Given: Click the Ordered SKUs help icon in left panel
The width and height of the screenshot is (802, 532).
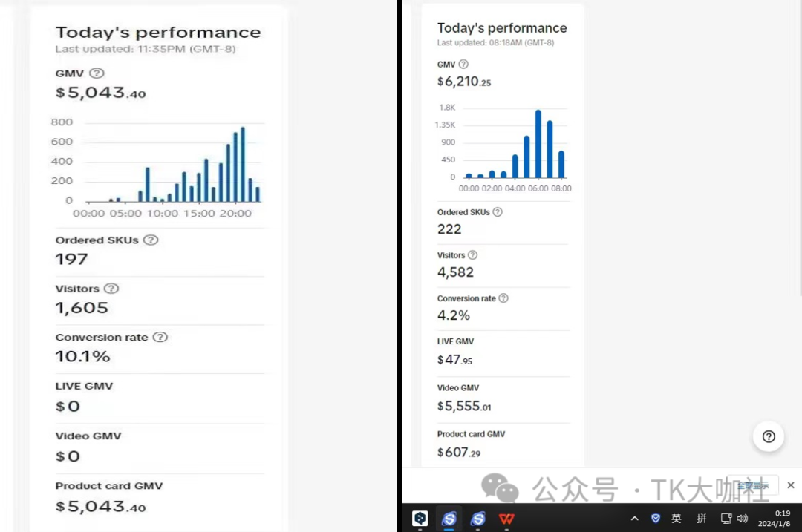Looking at the screenshot, I should coord(150,240).
